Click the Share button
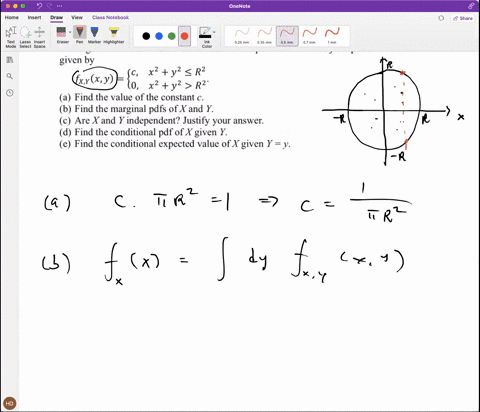 [x=463, y=18]
